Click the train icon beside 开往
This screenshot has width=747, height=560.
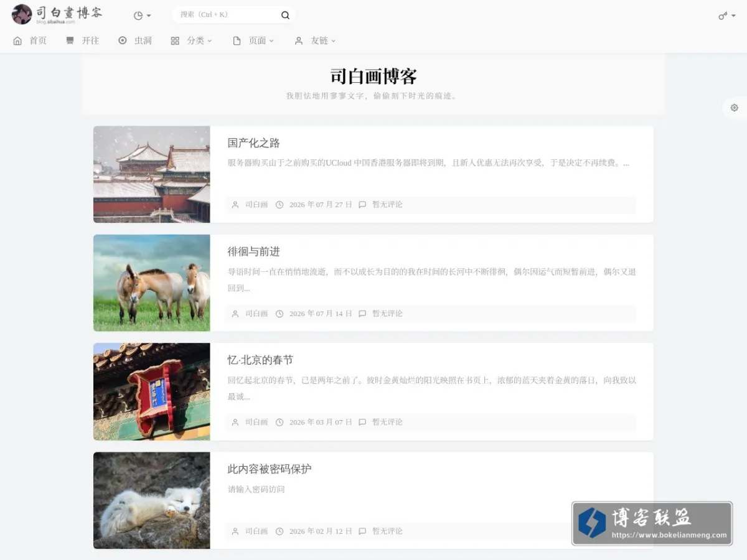point(70,40)
